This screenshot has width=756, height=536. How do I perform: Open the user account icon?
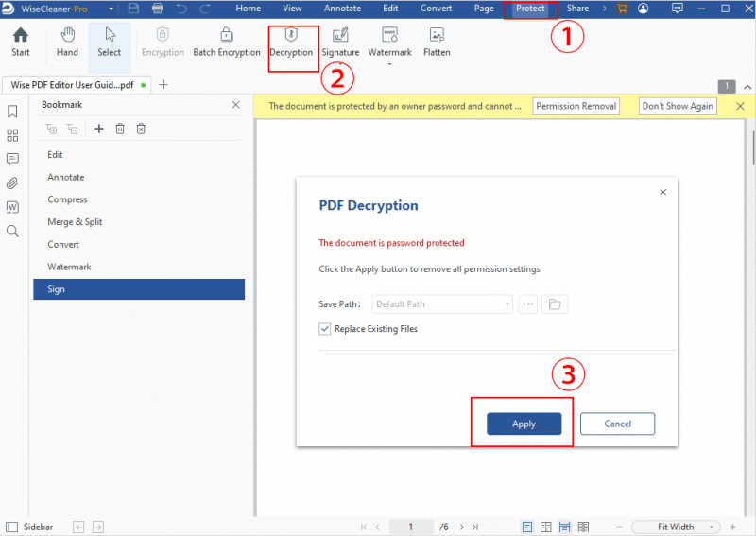(x=644, y=9)
